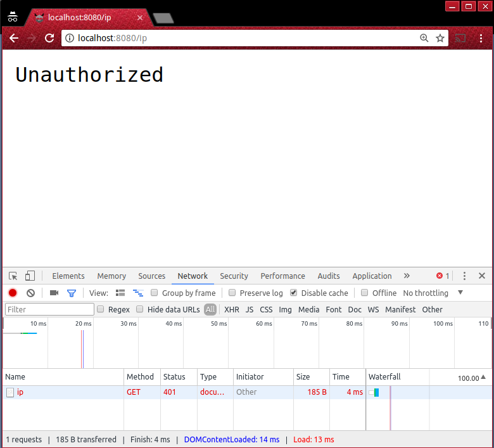The width and height of the screenshot is (494, 448).
Task: Click the network Filter text field
Action: [x=49, y=309]
